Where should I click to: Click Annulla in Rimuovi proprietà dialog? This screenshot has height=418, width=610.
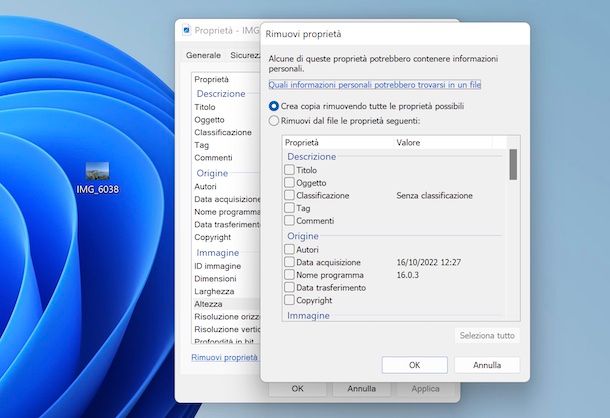pyautogui.click(x=487, y=365)
